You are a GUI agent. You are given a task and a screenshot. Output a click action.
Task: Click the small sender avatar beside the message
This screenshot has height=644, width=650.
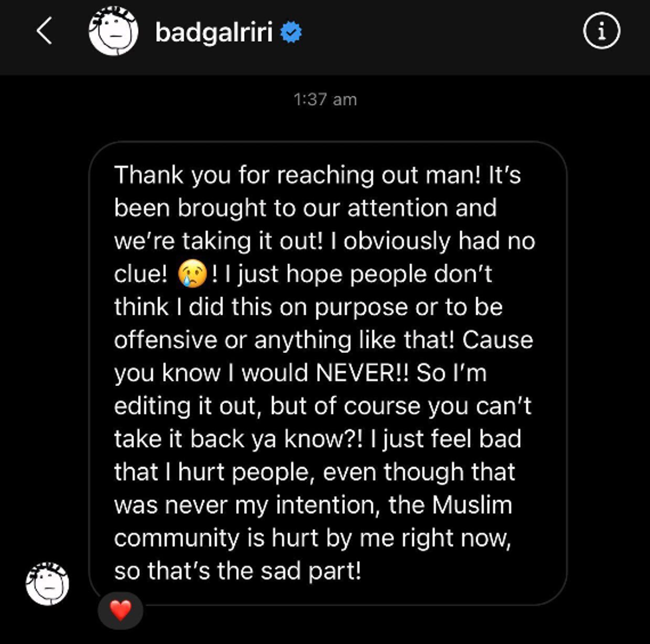47,584
